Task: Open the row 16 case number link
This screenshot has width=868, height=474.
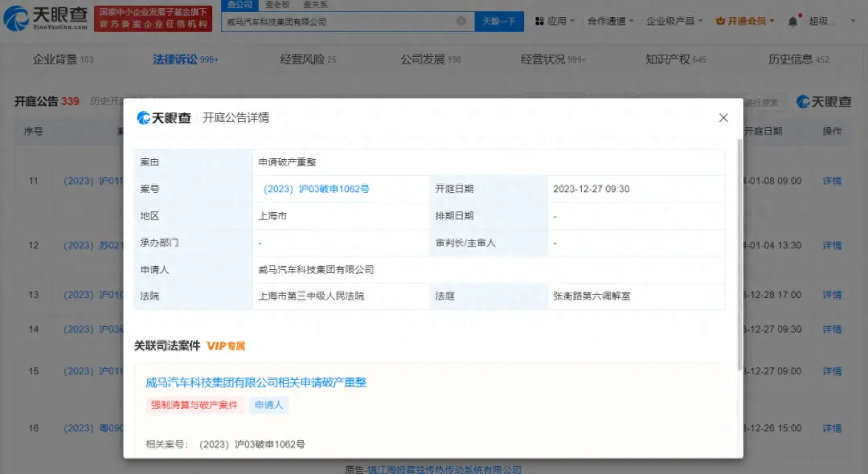Action: pyautogui.click(x=93, y=428)
